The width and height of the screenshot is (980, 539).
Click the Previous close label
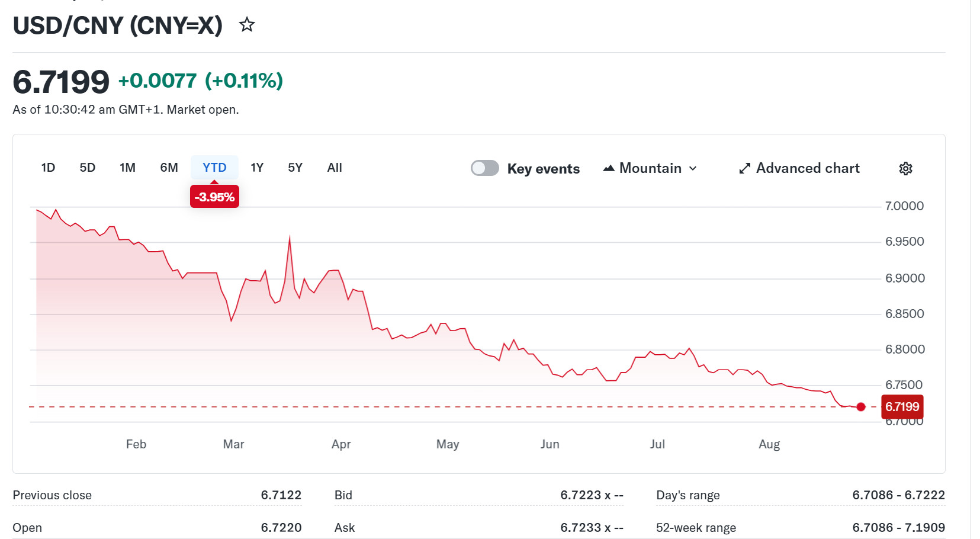point(52,495)
